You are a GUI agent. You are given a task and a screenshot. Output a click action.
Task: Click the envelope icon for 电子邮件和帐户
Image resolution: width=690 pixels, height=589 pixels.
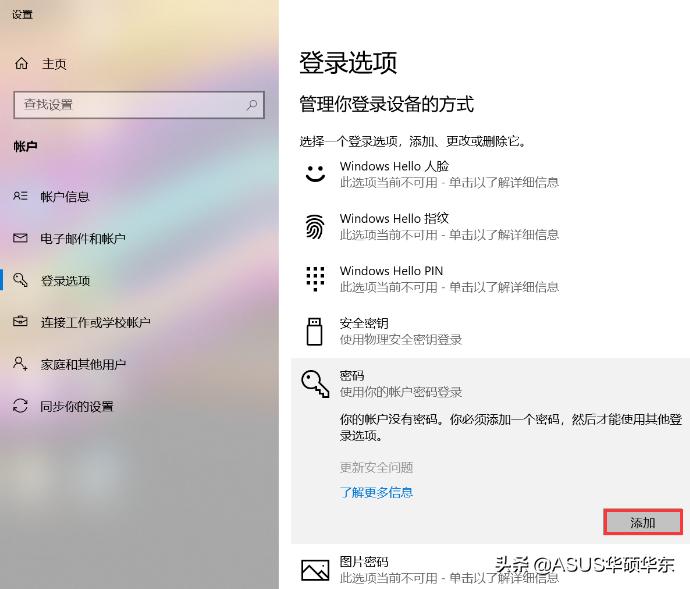tap(20, 238)
